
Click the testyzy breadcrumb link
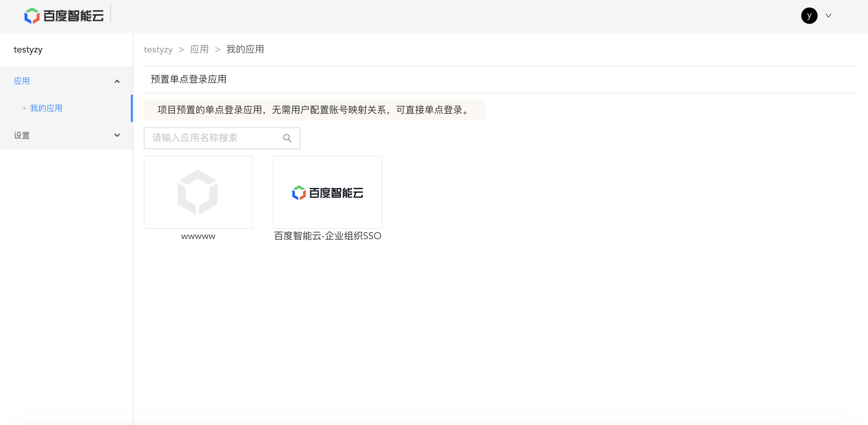pyautogui.click(x=158, y=49)
